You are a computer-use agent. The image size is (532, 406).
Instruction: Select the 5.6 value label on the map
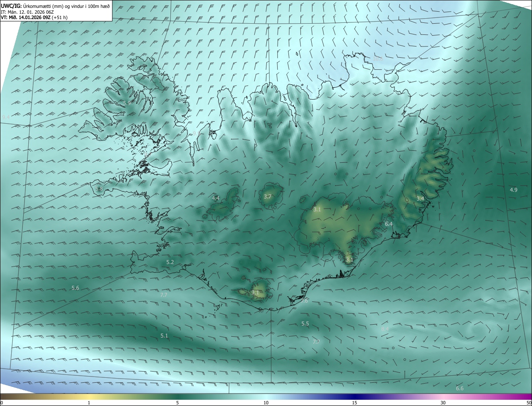pos(75,288)
